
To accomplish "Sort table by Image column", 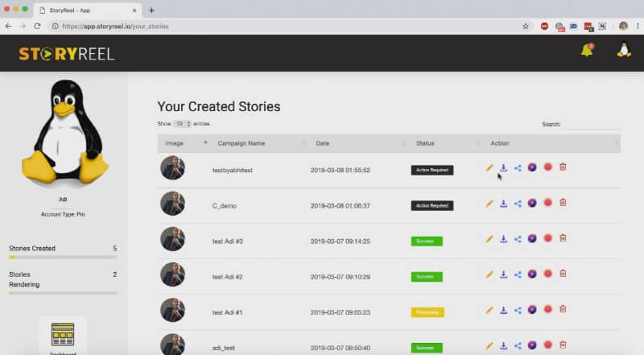I will [185, 143].
